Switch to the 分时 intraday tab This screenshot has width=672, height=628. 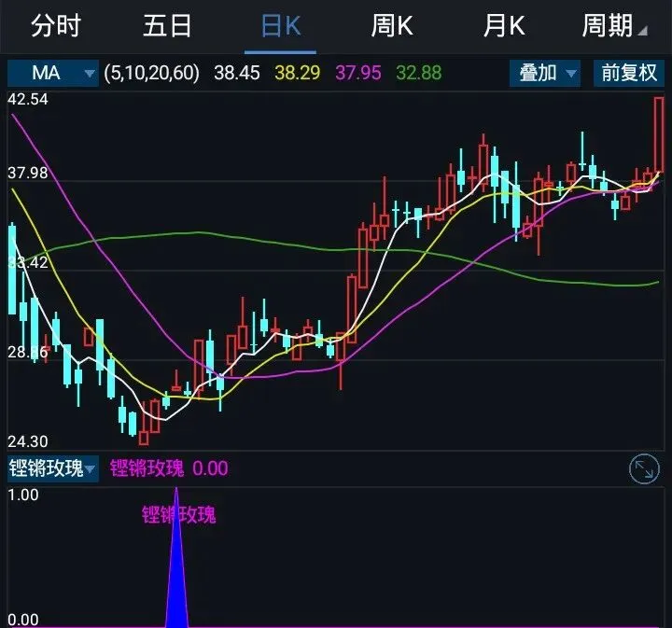56,26
